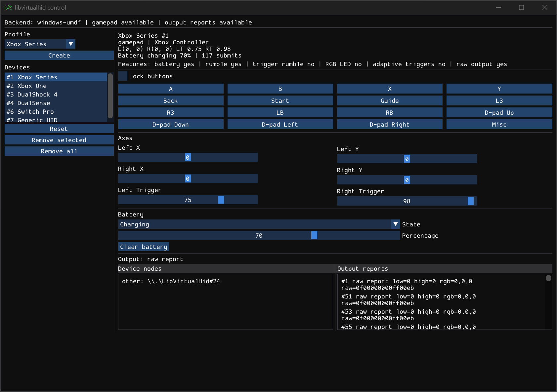The width and height of the screenshot is (557, 392).
Task: Select device #2 Xbox One
Action: click(56, 86)
